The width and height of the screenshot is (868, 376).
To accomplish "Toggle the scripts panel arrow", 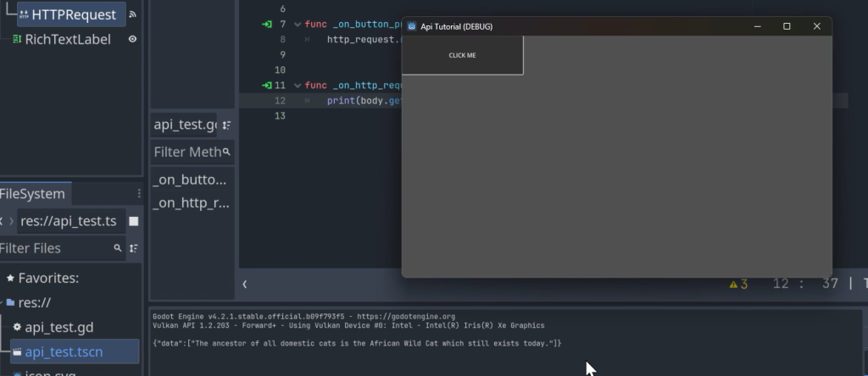I will point(245,285).
